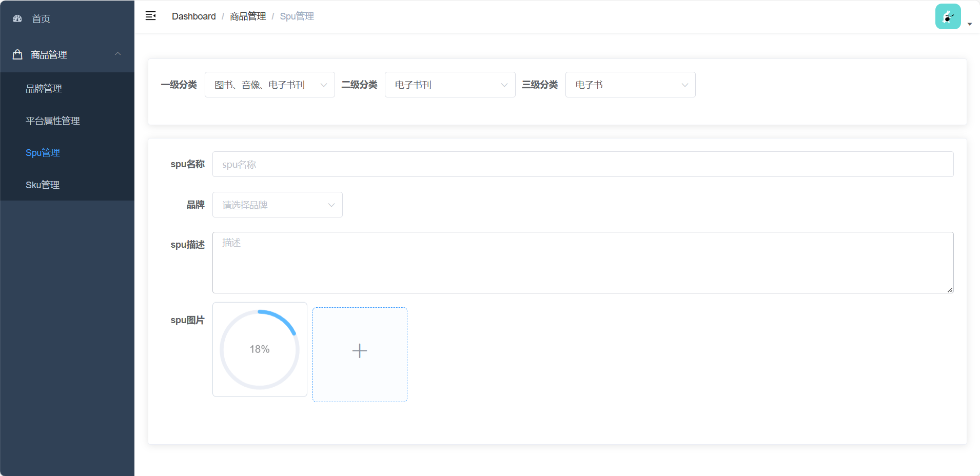980x476 pixels.
Task: Select Spu管理 in the sidebar
Action: pos(43,152)
